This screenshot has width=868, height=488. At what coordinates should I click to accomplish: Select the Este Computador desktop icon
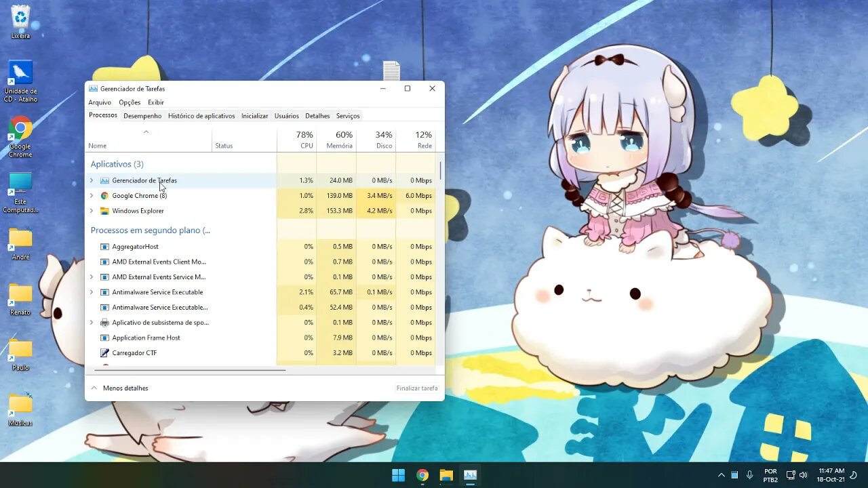pyautogui.click(x=20, y=193)
